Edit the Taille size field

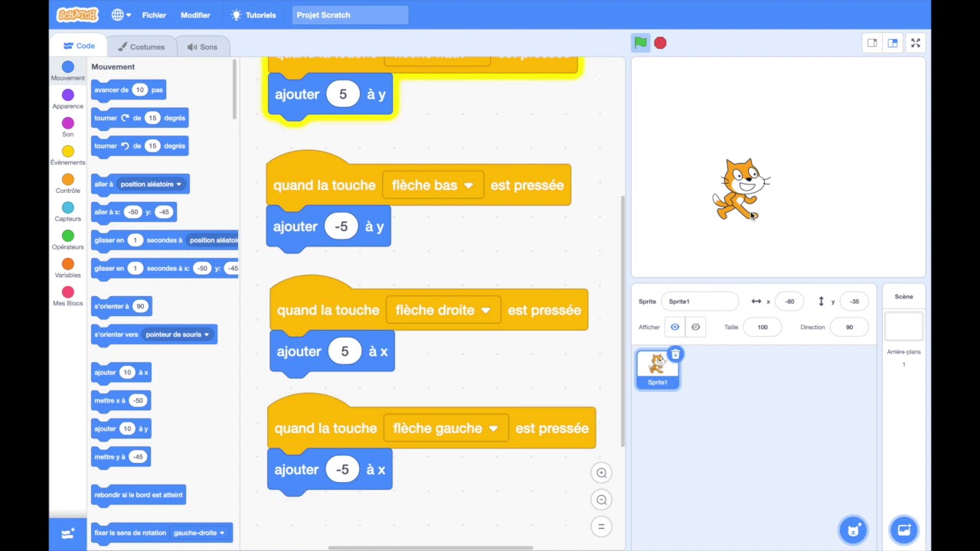pyautogui.click(x=763, y=327)
